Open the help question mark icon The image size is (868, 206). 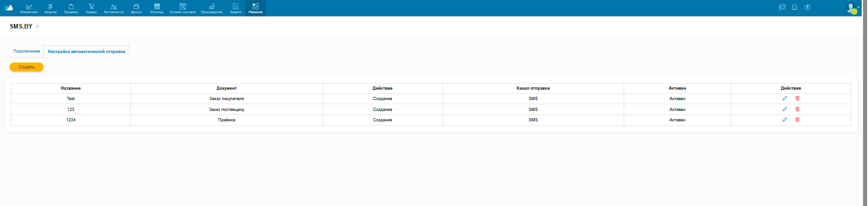point(807,7)
